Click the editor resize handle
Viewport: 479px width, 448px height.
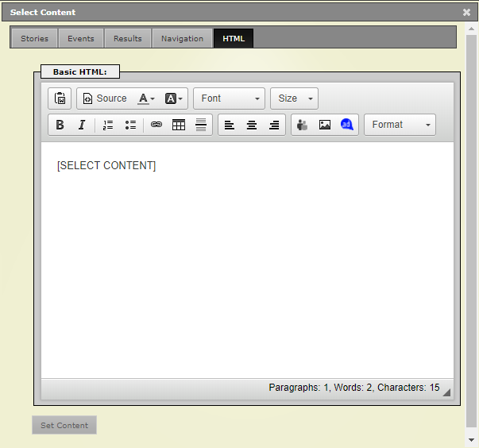tap(446, 392)
